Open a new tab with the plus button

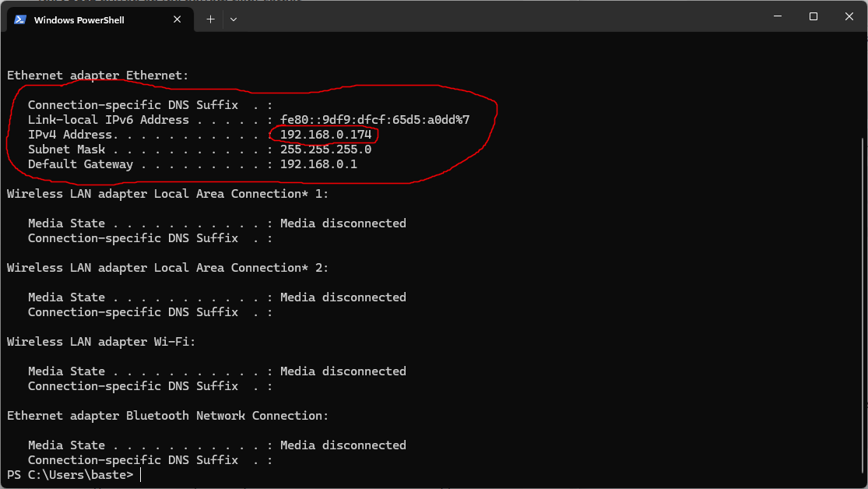[210, 19]
